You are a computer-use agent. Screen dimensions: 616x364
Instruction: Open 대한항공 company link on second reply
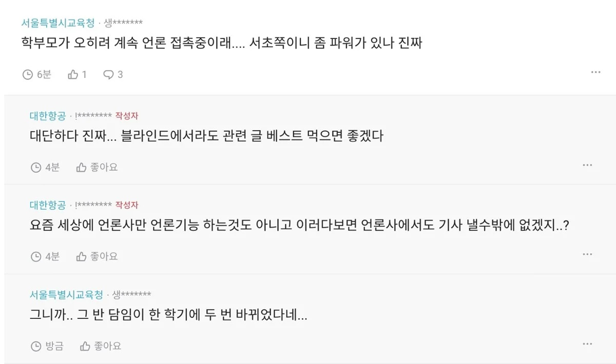click(48, 205)
